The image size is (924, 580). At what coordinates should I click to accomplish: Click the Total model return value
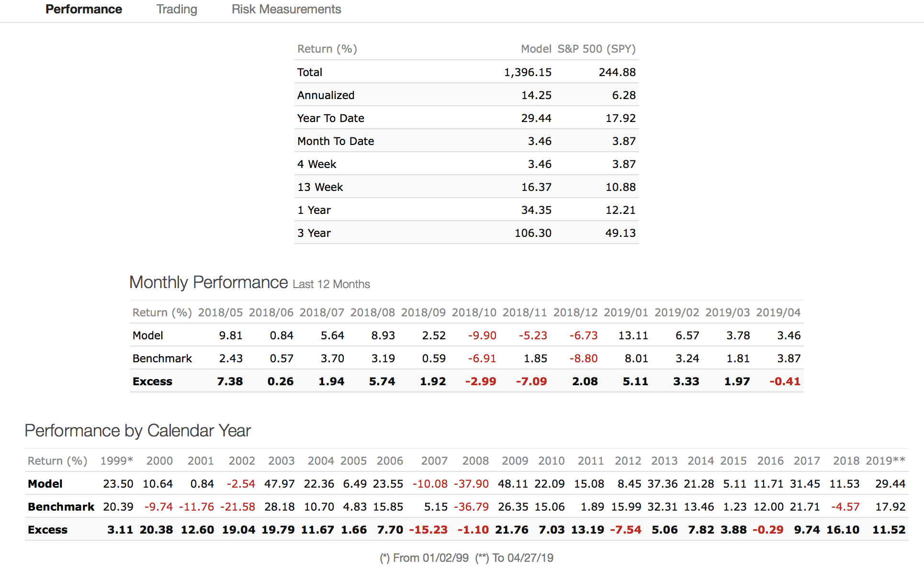pyautogui.click(x=527, y=72)
